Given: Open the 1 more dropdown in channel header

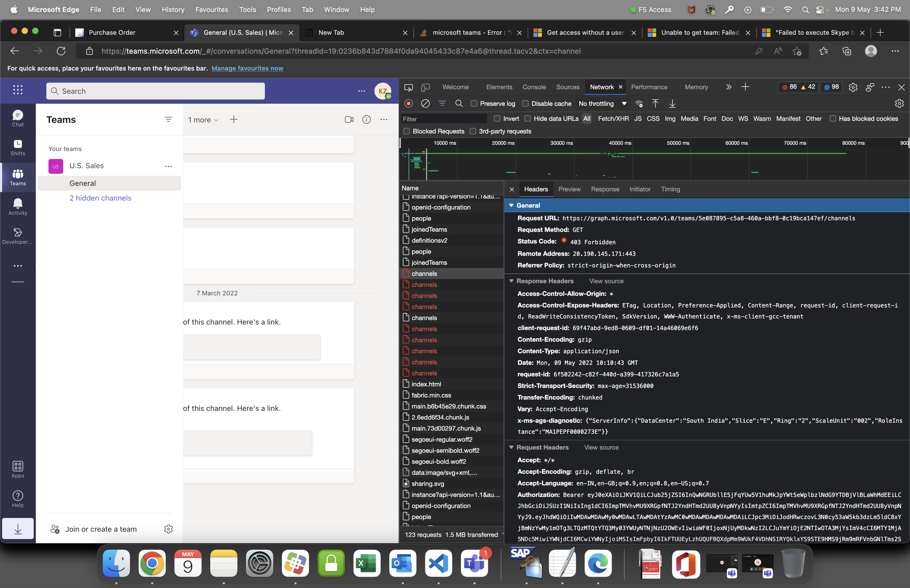Looking at the screenshot, I should pyautogui.click(x=203, y=119).
